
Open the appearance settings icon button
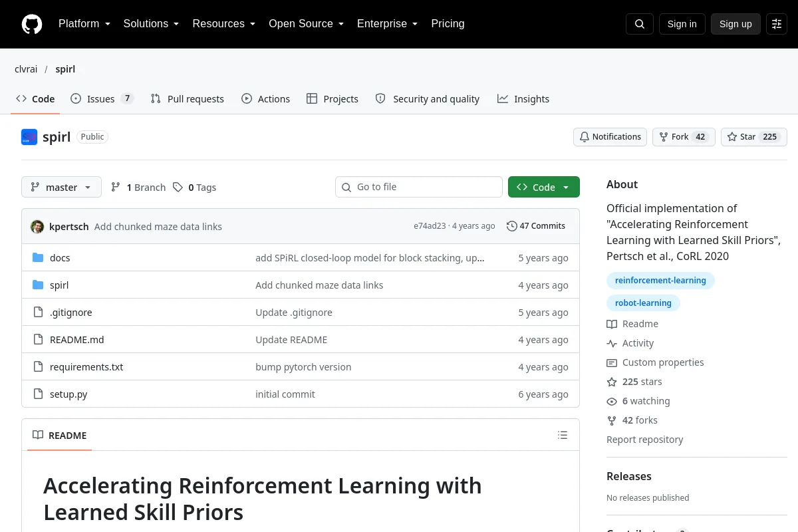[x=777, y=24]
